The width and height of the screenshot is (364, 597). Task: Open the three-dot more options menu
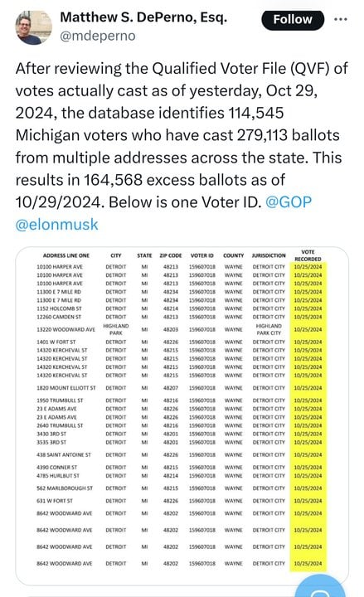point(340,19)
